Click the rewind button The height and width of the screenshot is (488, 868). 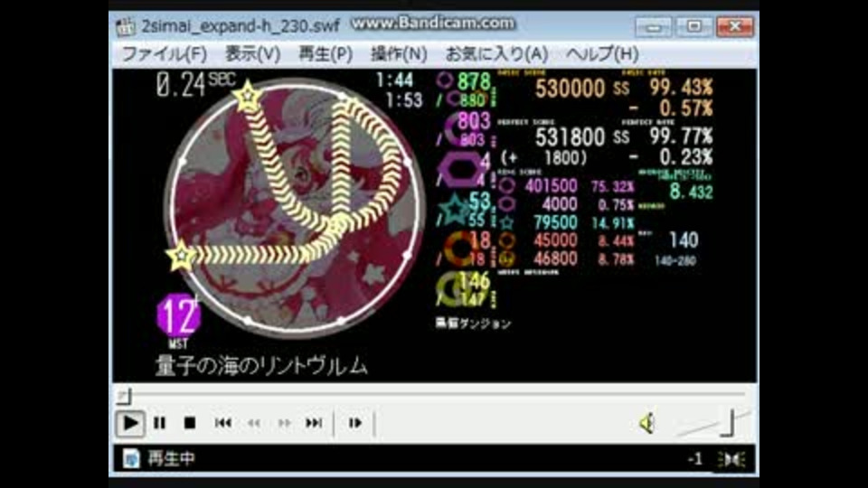(x=253, y=423)
